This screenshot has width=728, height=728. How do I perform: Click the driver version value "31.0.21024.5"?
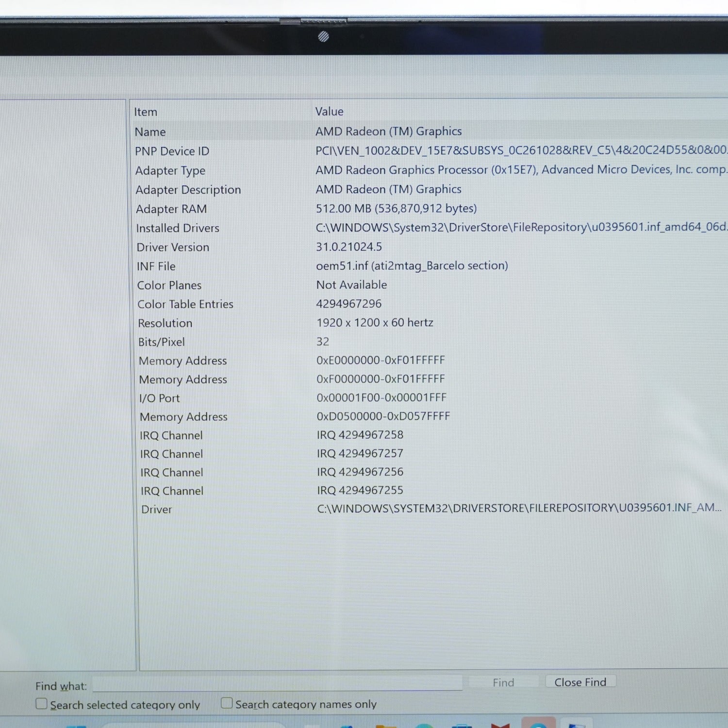tap(349, 247)
